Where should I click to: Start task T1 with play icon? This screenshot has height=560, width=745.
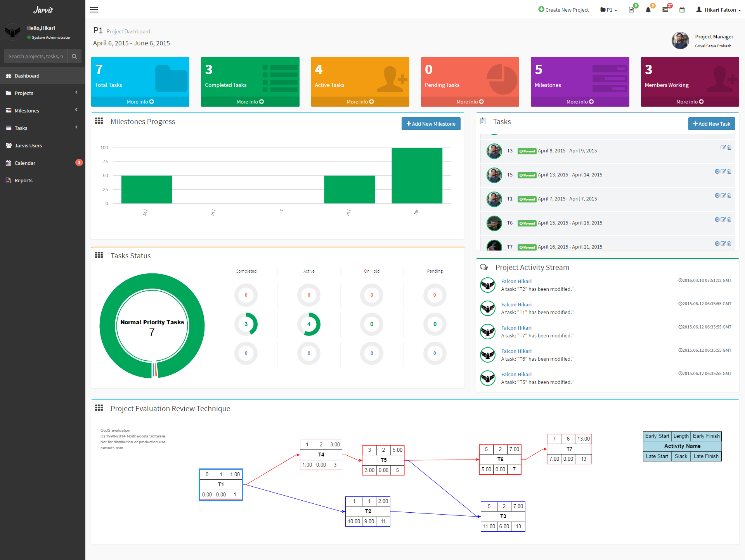pyautogui.click(x=717, y=195)
